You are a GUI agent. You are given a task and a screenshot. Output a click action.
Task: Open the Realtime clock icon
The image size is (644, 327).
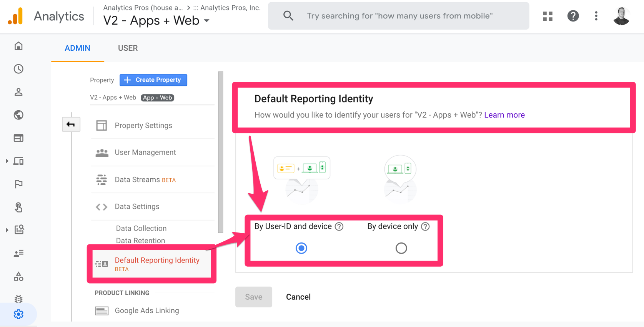click(18, 69)
